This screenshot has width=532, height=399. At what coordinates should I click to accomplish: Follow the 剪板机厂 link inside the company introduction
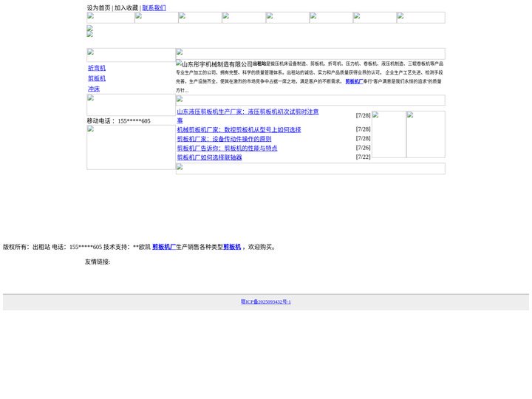(x=354, y=81)
